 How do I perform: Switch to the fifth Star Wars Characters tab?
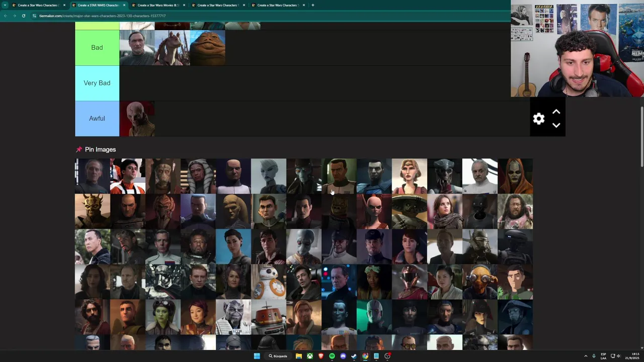(278, 5)
